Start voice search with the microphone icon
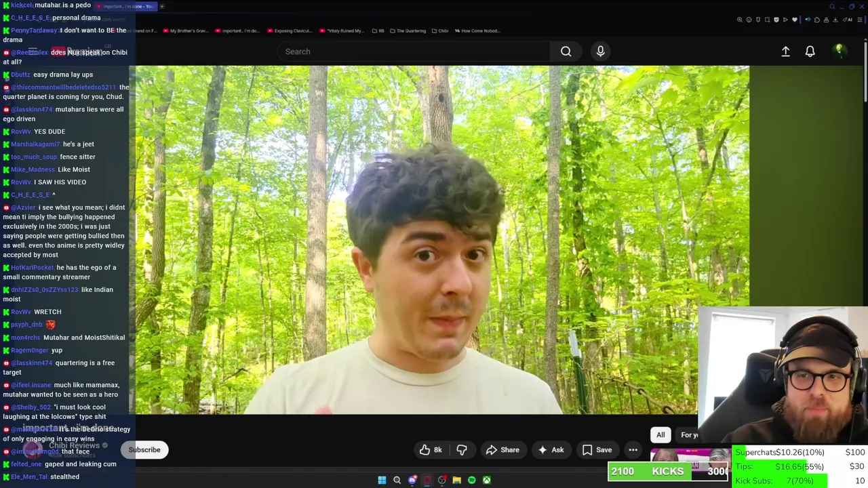The height and width of the screenshot is (488, 868). (x=600, y=52)
